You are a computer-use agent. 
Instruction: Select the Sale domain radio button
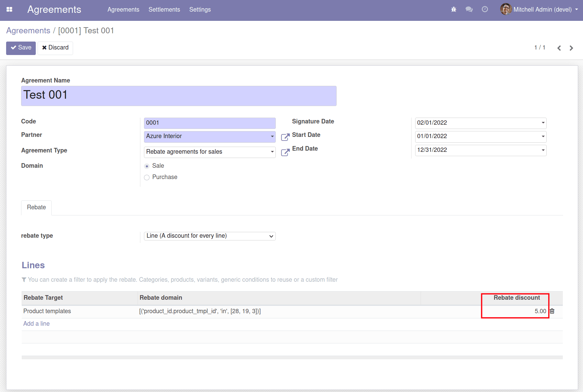click(x=147, y=166)
